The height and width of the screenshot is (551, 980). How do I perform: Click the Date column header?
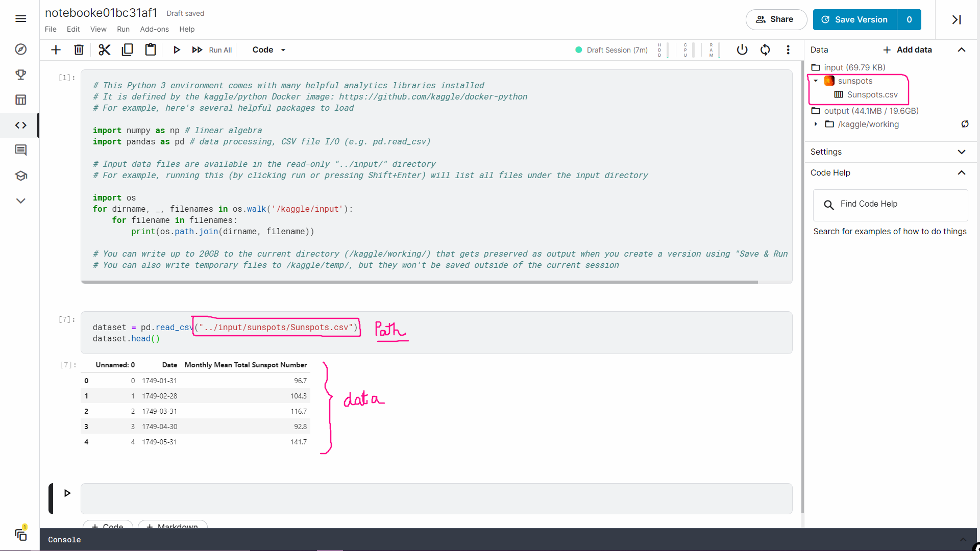(x=169, y=365)
